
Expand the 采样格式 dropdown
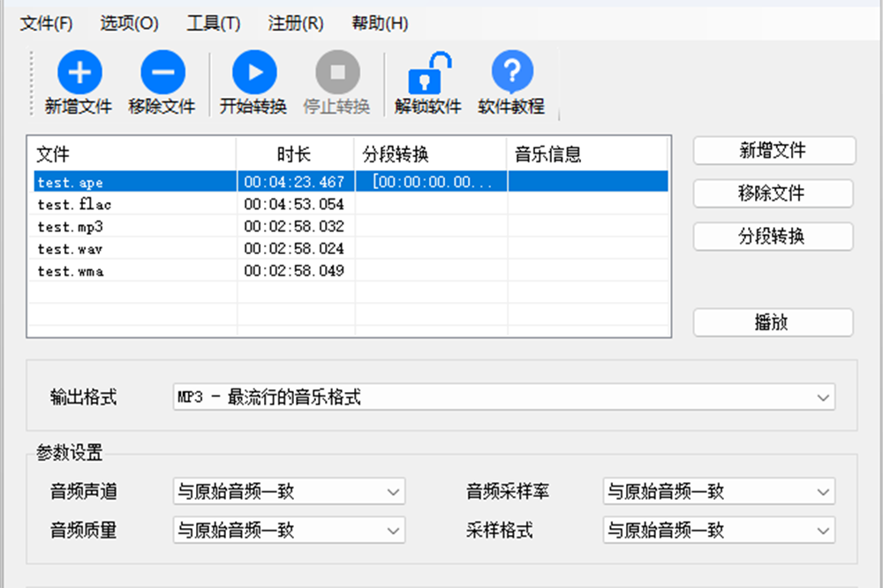719,531
